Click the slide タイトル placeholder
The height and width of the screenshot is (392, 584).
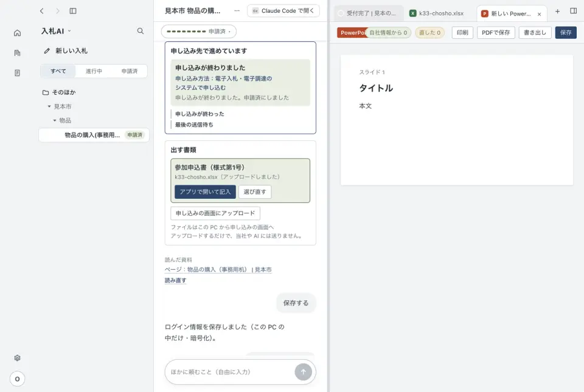pyautogui.click(x=376, y=88)
